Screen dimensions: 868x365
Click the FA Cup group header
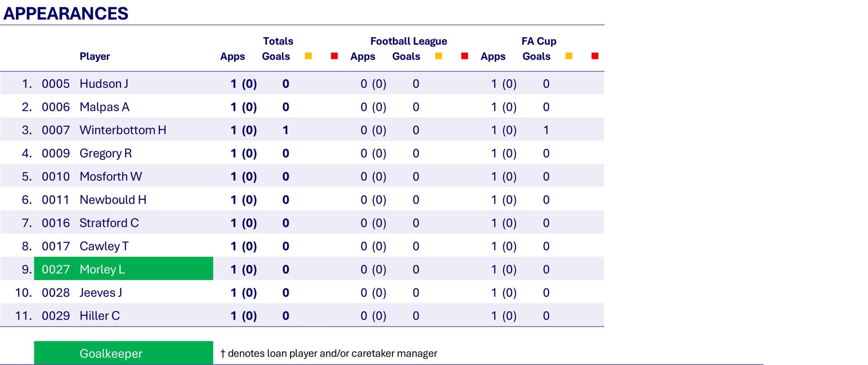539,41
